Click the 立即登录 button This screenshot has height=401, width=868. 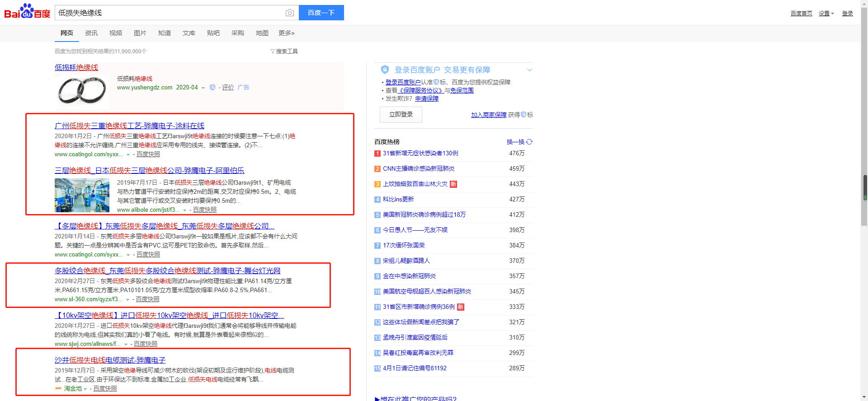[x=401, y=115]
